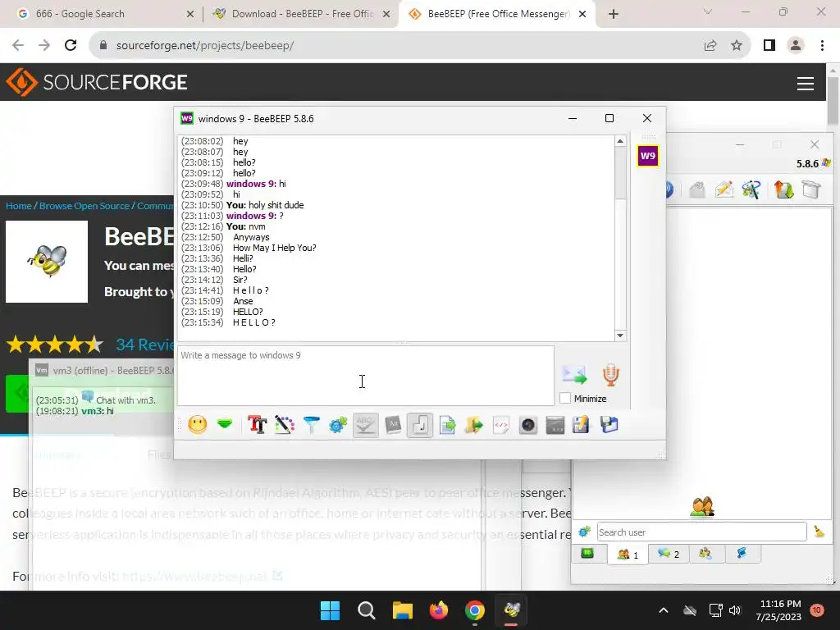Click settings gear beside Search user
840x630 pixels.
click(584, 532)
